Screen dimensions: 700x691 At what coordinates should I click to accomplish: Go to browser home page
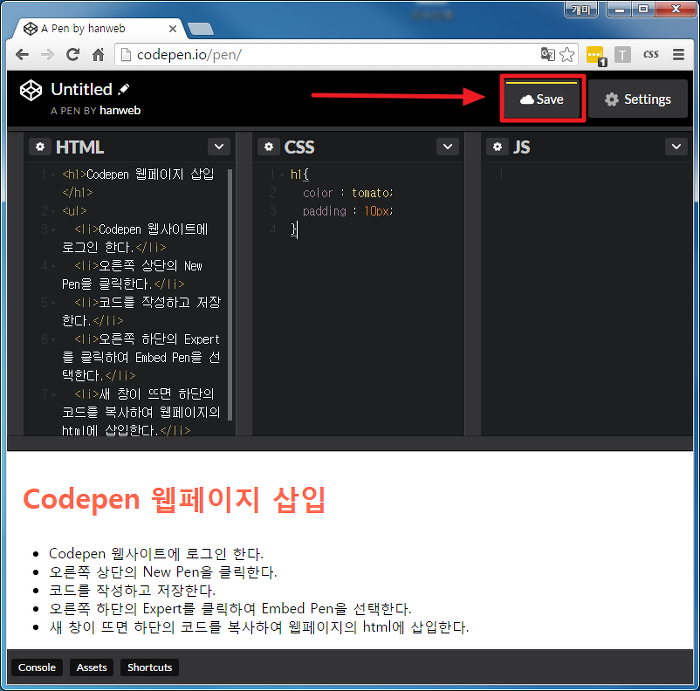point(98,54)
